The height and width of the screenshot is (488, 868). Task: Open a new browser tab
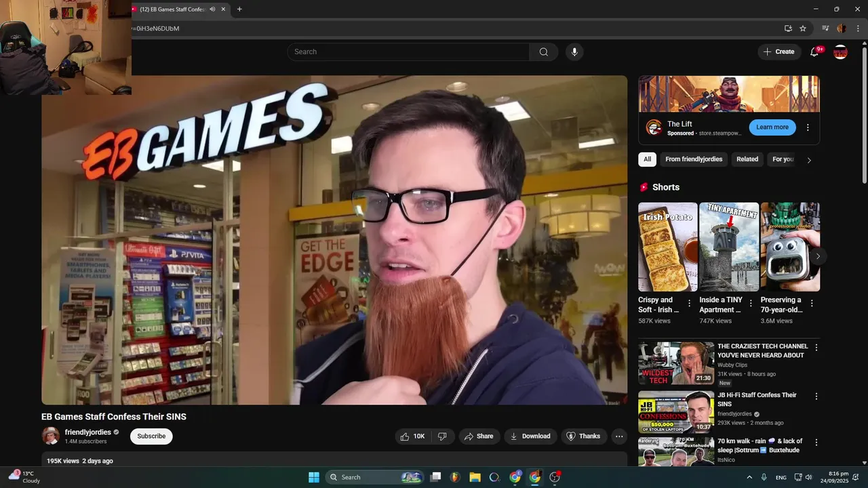pos(239,9)
